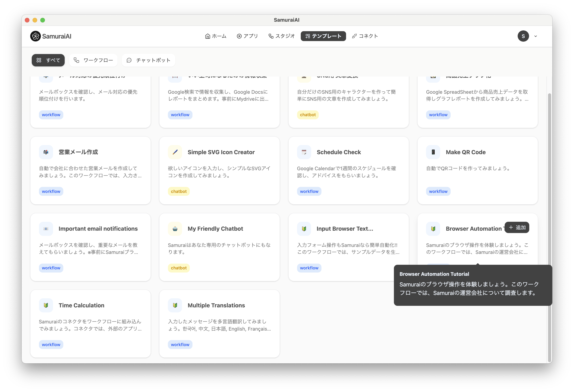The width and height of the screenshot is (574, 392).
Task: Click the Time Calculation beginner icon
Action: coord(46,305)
